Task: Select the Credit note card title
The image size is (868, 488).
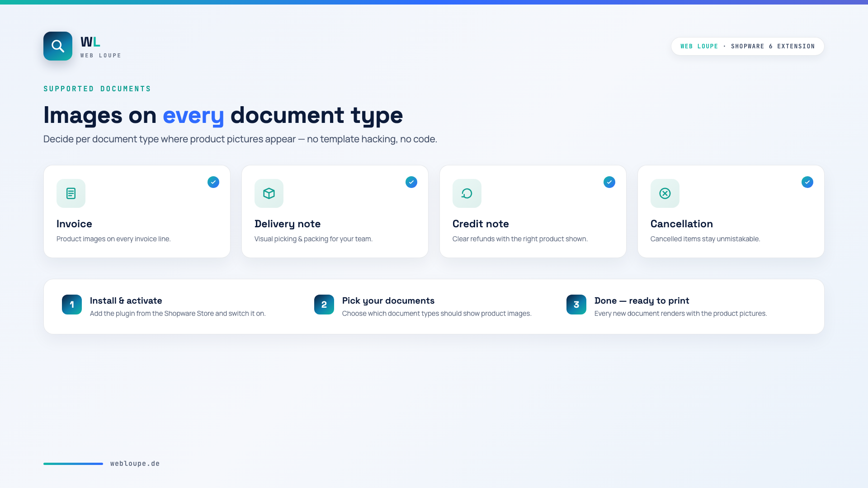Action: point(481,224)
